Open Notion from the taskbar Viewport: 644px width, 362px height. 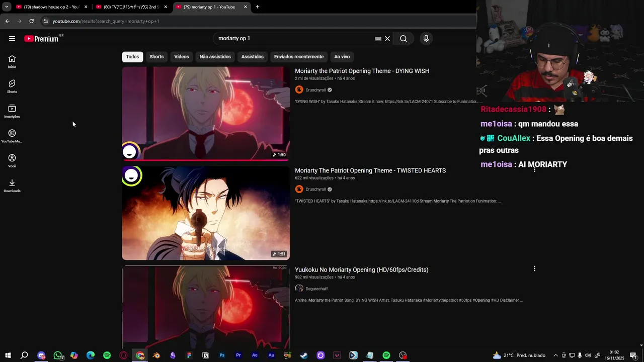click(x=205, y=355)
